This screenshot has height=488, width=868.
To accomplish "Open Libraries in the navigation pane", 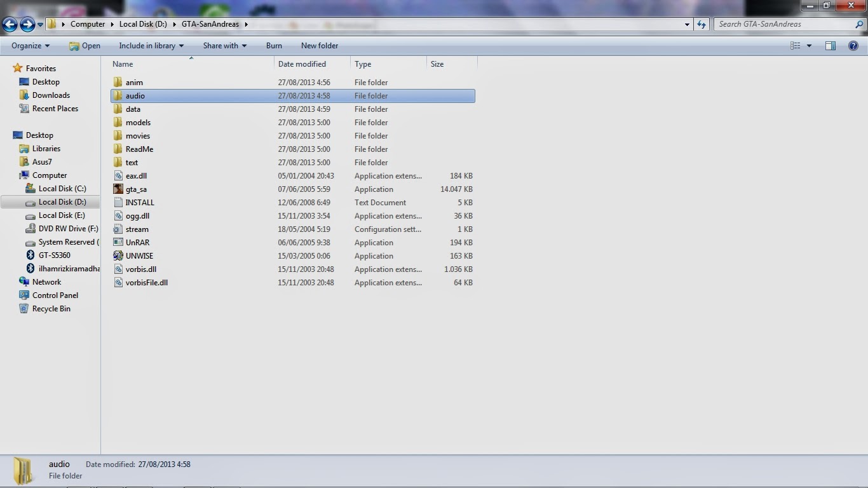I will coord(46,149).
